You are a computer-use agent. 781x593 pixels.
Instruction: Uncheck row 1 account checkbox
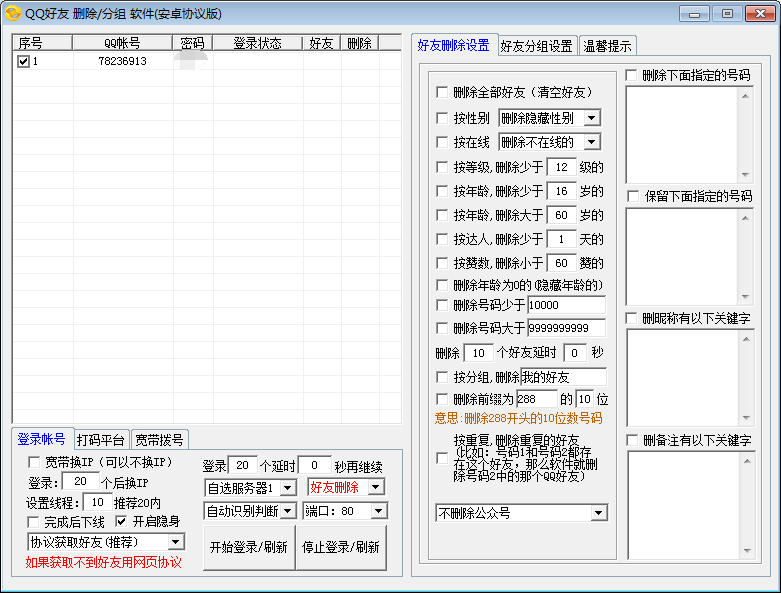[23, 61]
